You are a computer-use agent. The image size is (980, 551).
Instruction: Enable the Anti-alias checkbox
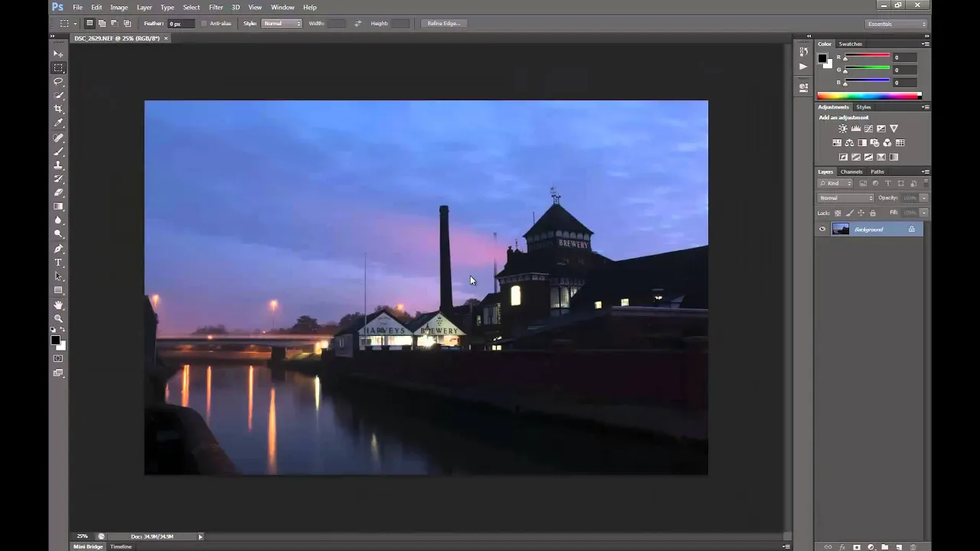click(204, 24)
